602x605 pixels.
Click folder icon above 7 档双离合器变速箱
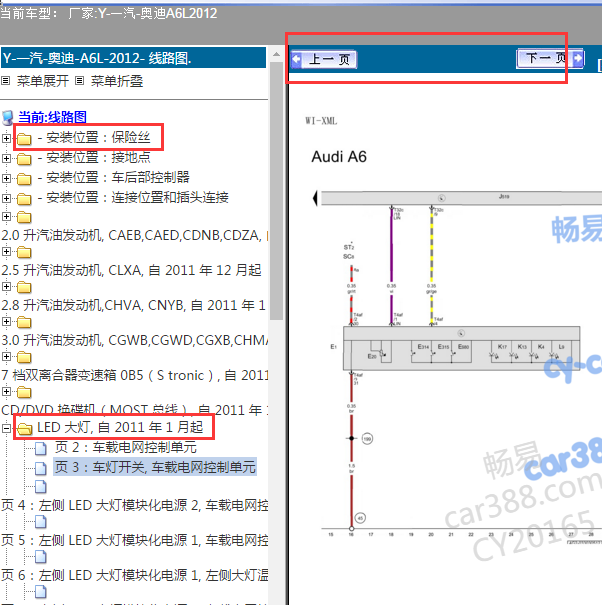[x=24, y=357]
